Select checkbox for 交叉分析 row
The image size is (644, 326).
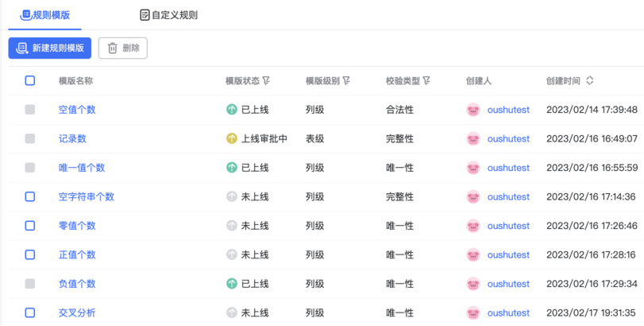pos(30,312)
